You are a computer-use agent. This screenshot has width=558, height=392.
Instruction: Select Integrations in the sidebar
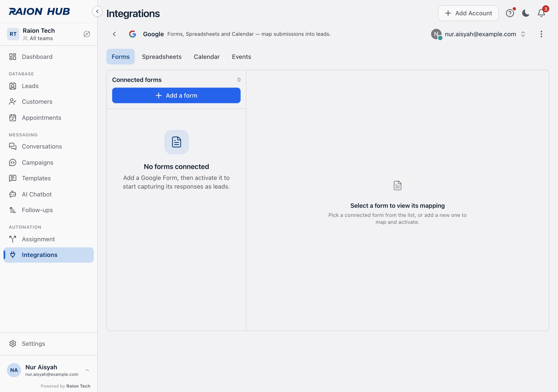(48, 255)
